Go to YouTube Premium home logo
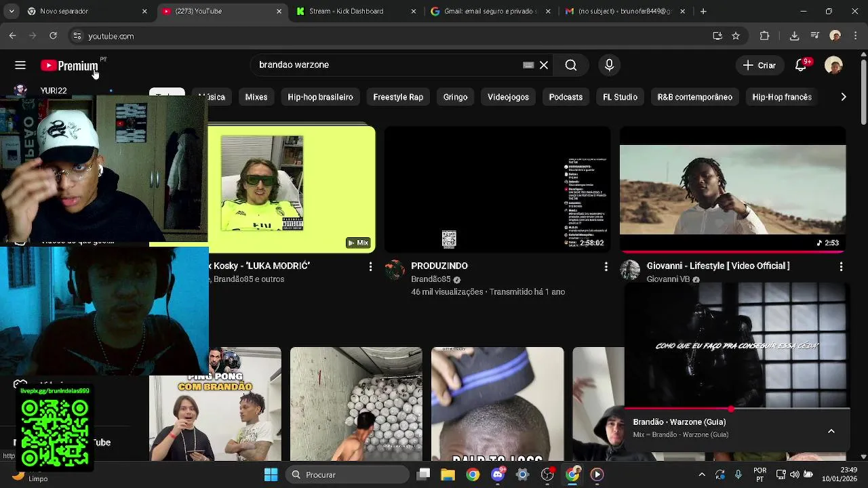Viewport: 868px width, 488px height. coord(70,66)
